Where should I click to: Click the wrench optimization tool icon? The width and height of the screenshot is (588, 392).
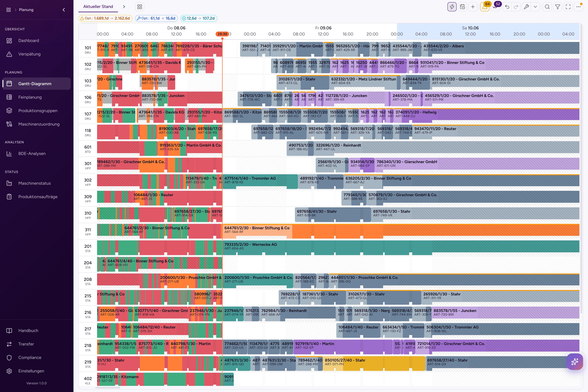526,7
